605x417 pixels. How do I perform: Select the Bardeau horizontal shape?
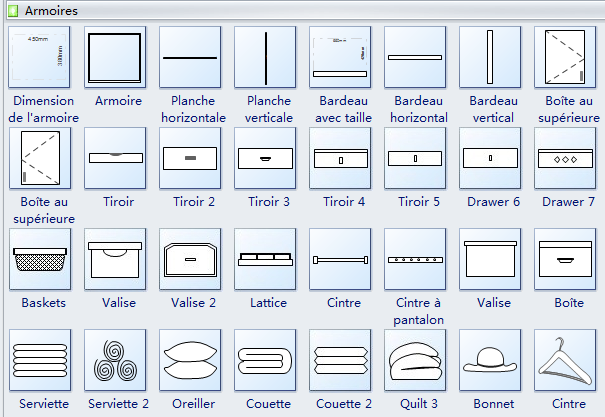tap(415, 57)
